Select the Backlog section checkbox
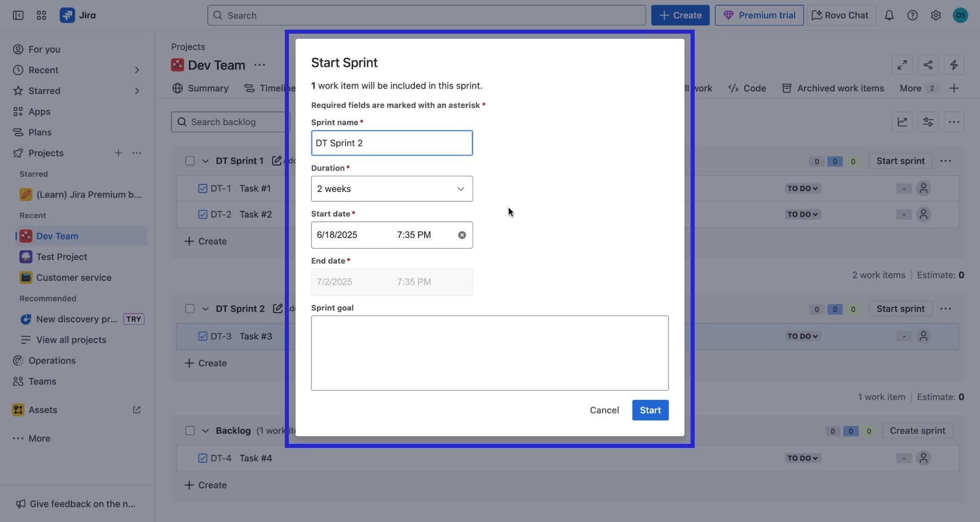The width and height of the screenshot is (980, 522). coord(190,430)
